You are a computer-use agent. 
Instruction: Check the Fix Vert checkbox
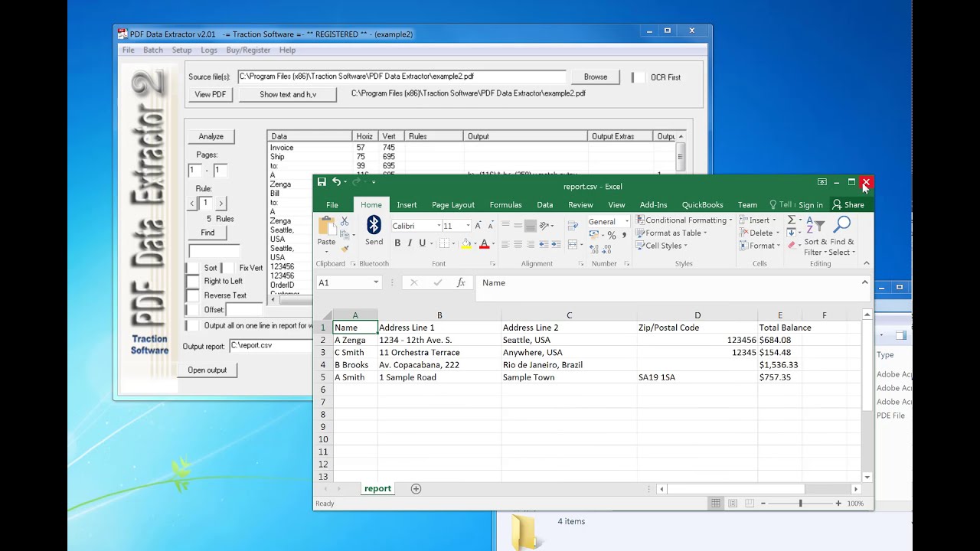[227, 268]
